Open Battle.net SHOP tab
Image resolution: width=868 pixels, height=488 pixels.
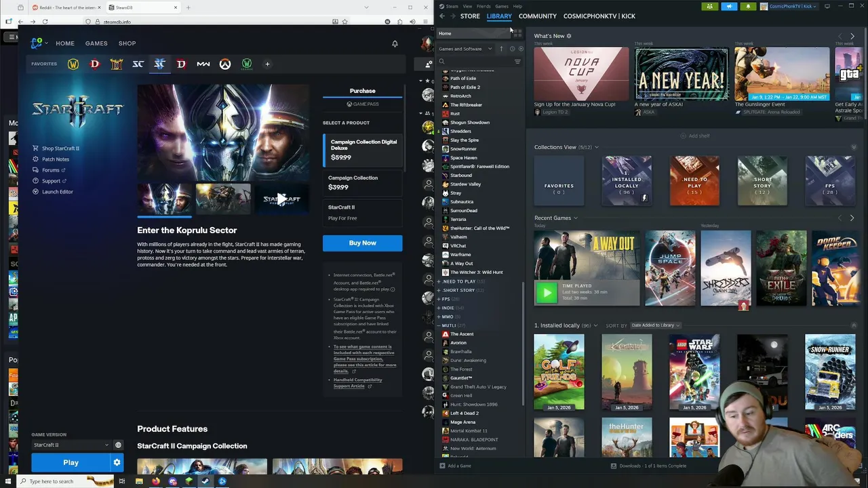click(127, 43)
